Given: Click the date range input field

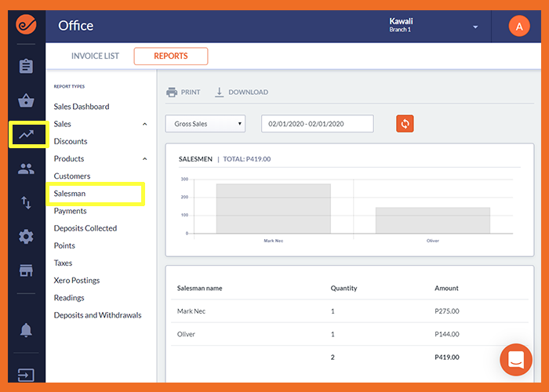Looking at the screenshot, I should pos(317,124).
